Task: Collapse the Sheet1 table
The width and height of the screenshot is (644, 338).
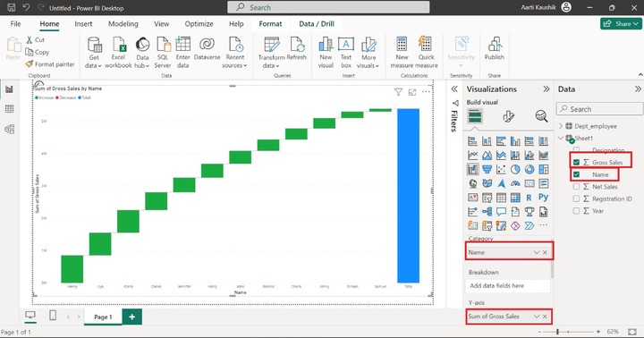Action: (561, 138)
